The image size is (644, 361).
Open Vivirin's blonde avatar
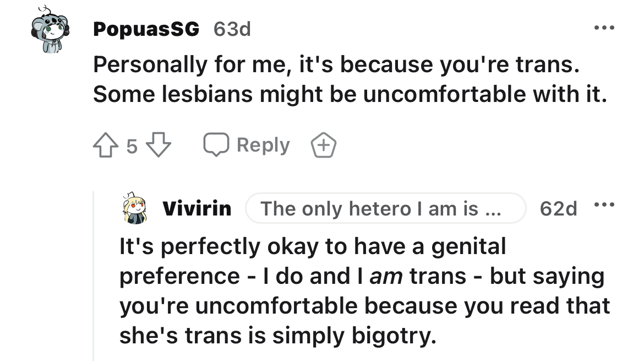point(134,208)
